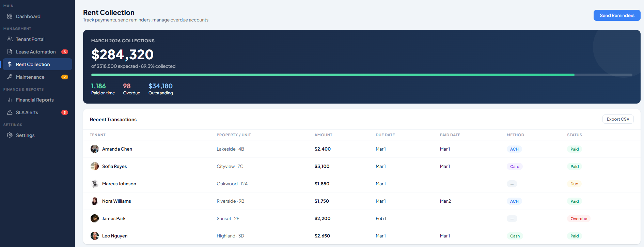
Task: Click Amanda Chen's ACH method tag
Action: click(514, 149)
